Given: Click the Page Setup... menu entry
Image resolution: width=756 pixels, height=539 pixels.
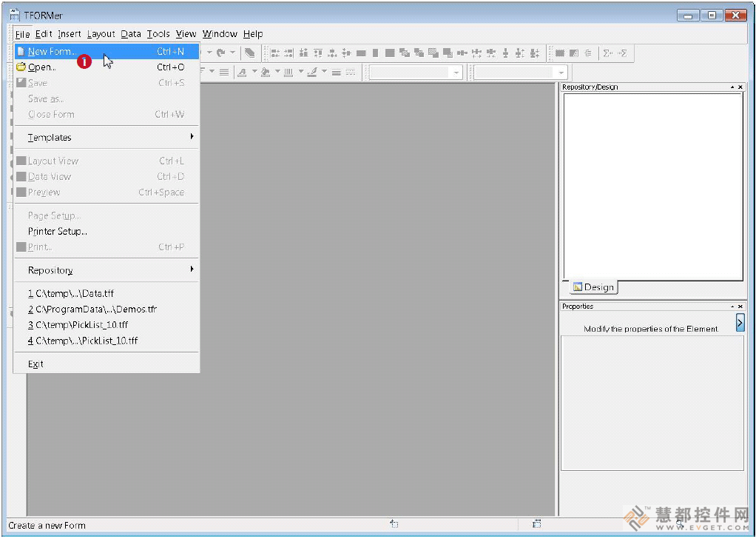Looking at the screenshot, I should click(107, 215).
